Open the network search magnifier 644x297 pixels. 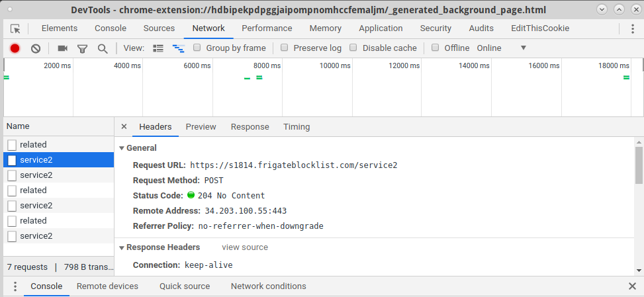coord(103,48)
